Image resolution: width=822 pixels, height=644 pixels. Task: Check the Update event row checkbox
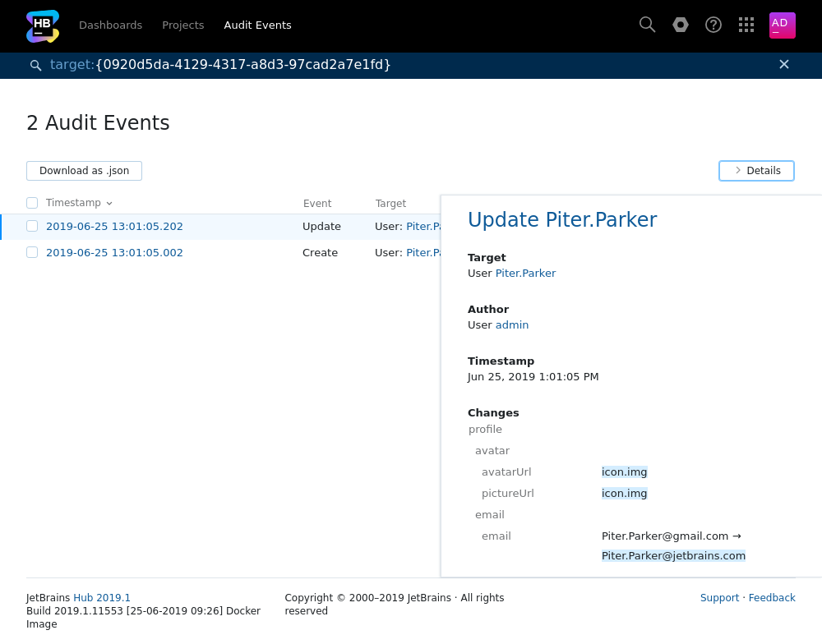(32, 226)
